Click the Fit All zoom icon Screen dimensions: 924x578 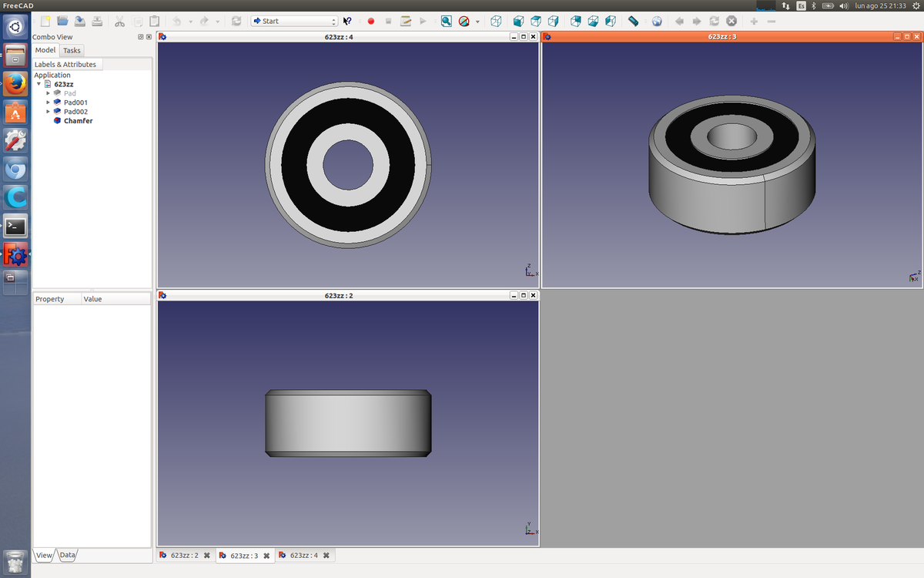tap(446, 21)
